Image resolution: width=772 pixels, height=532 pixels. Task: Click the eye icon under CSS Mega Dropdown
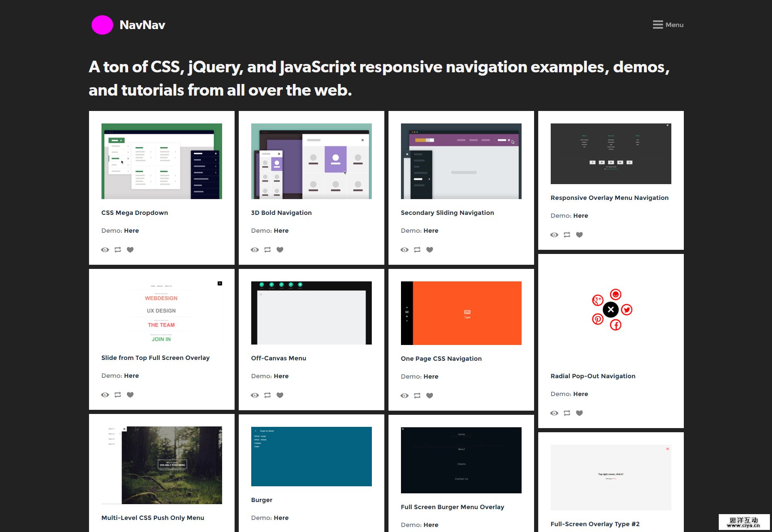pos(105,249)
